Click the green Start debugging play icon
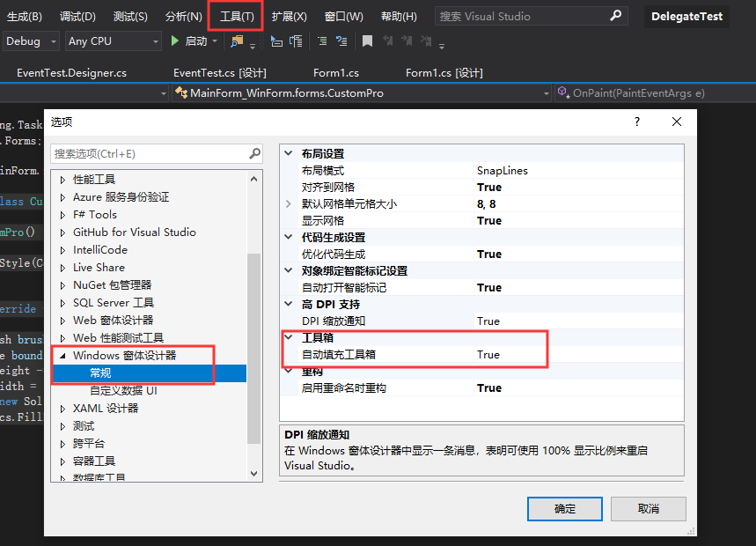Viewport: 756px width, 546px height. pyautogui.click(x=175, y=41)
